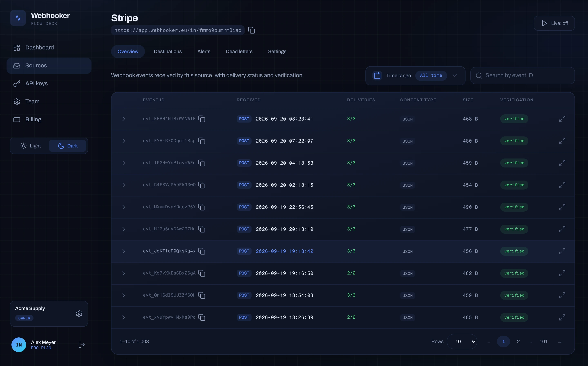588x366 pixels.
Task: Open API keys in sidebar
Action: pos(49,84)
